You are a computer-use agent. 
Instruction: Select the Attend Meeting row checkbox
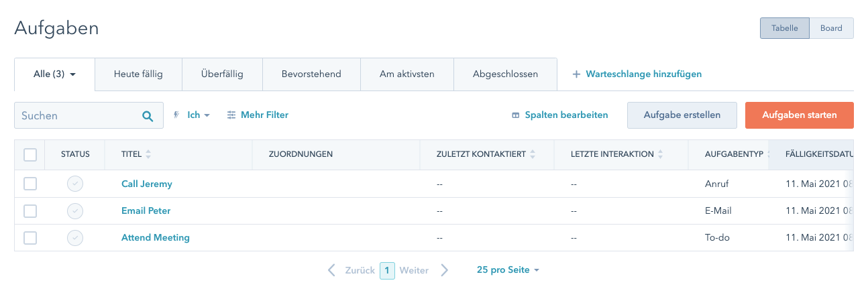pyautogui.click(x=30, y=237)
